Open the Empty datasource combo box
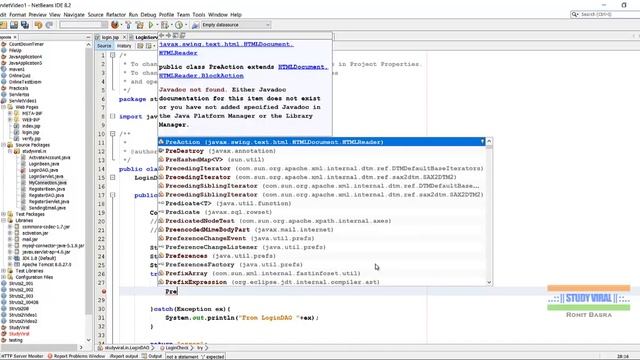 point(236,25)
